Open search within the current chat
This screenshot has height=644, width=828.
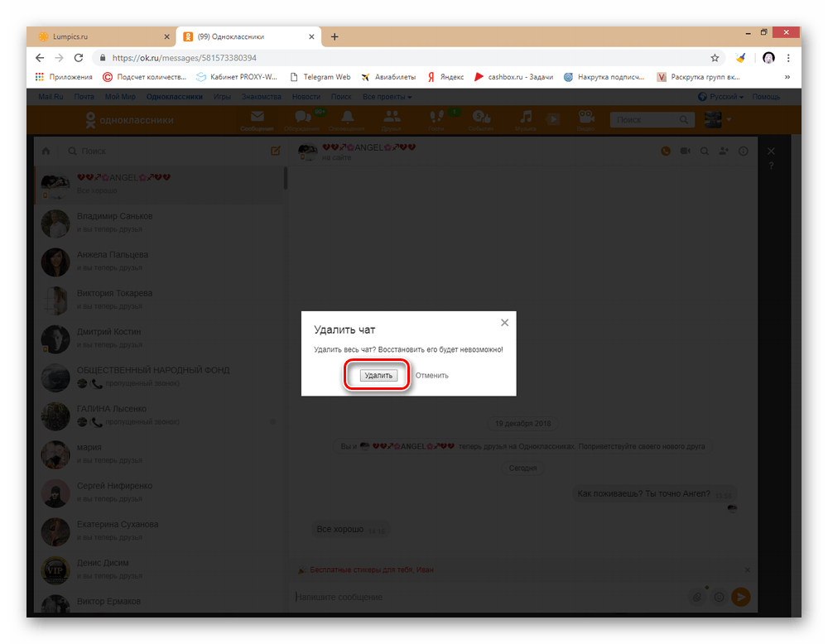[705, 151]
